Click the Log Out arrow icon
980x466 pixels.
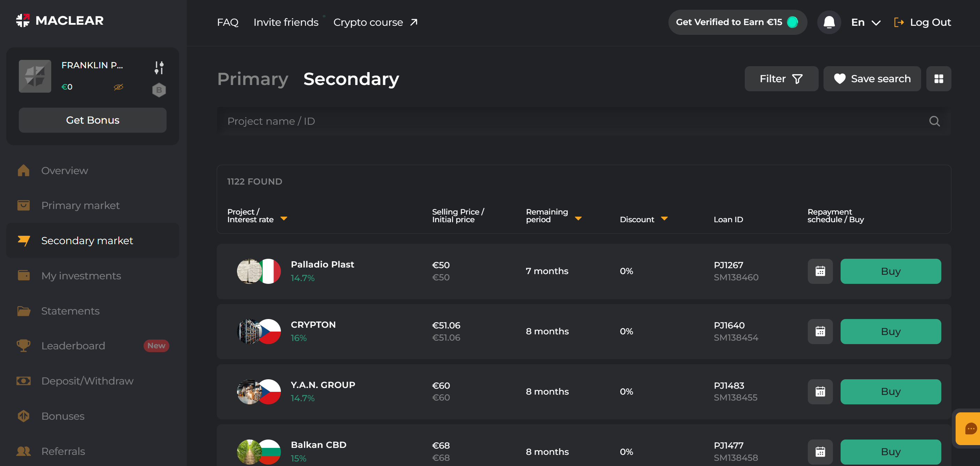[898, 22]
